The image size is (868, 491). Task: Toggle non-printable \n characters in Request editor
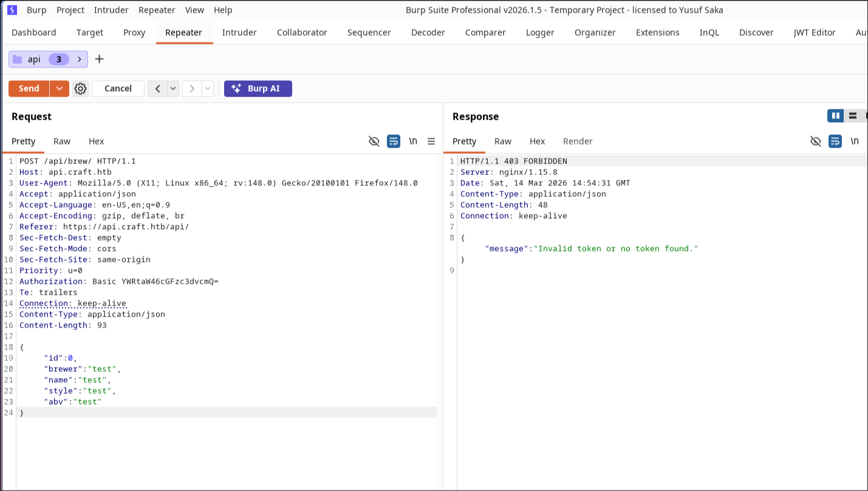point(413,141)
